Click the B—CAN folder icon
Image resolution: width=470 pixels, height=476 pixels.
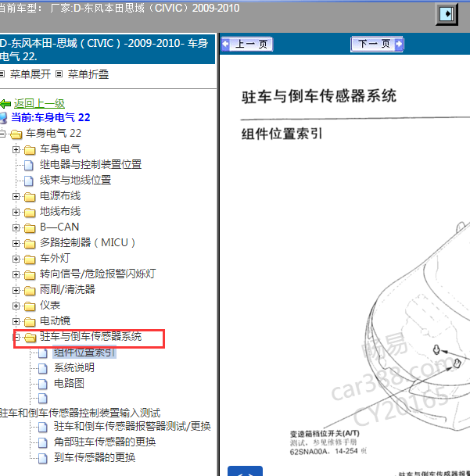(x=30, y=228)
